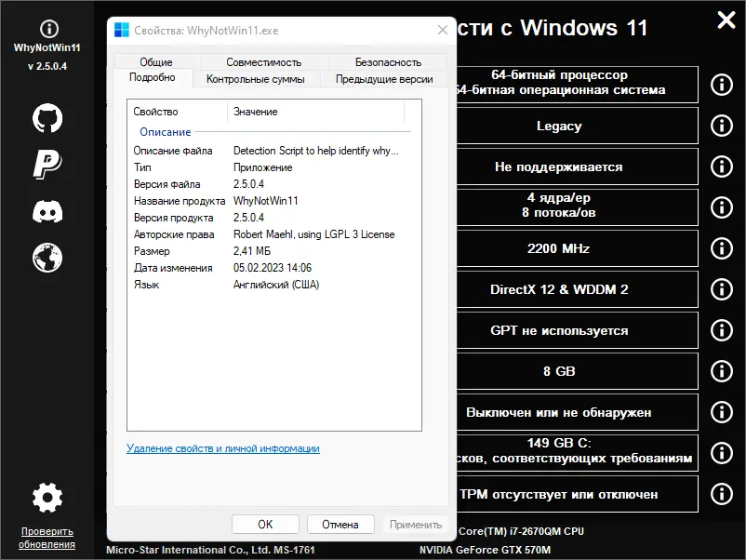Switch to the Совместимость tab
This screenshot has width=746, height=560.
pyautogui.click(x=264, y=61)
